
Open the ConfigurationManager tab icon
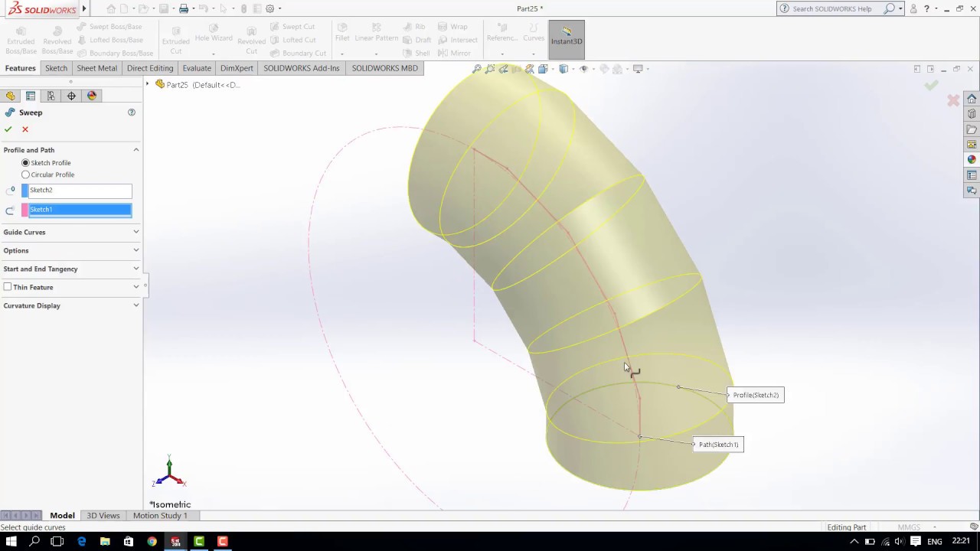51,96
